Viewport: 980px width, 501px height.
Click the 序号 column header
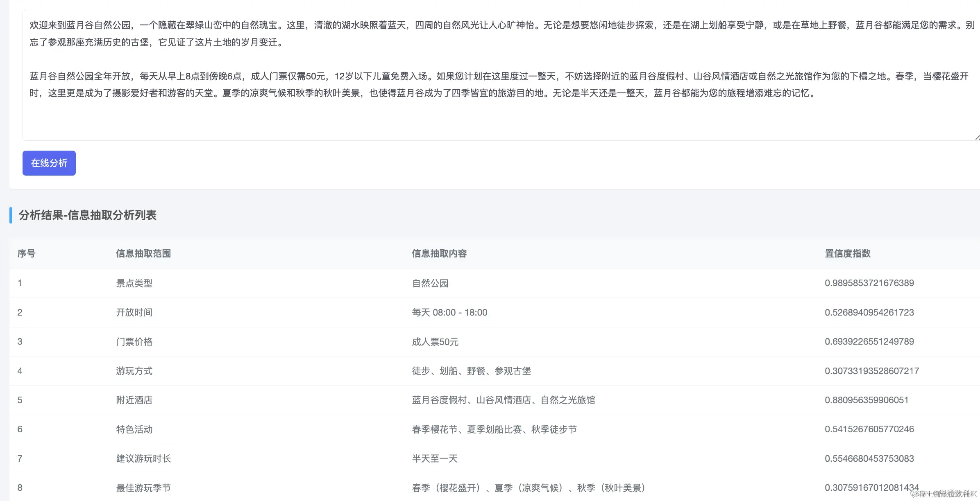point(26,253)
